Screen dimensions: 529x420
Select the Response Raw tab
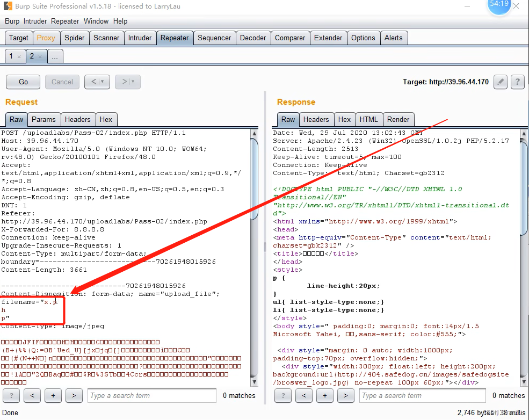click(x=288, y=119)
